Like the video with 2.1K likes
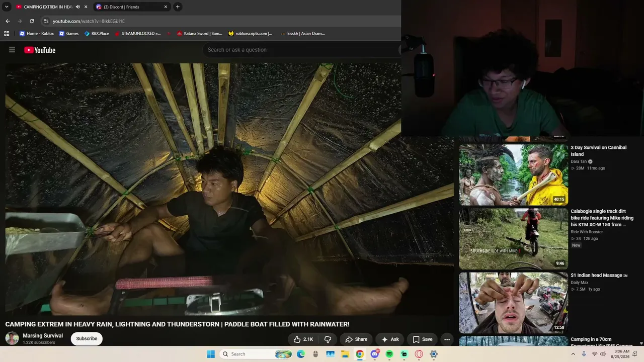The image size is (644, 362). pos(303,339)
